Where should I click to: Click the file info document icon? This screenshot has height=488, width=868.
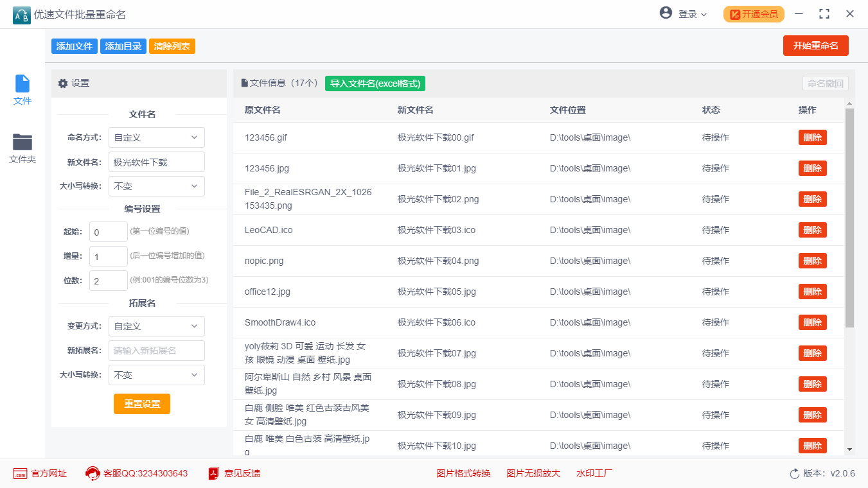coord(244,83)
